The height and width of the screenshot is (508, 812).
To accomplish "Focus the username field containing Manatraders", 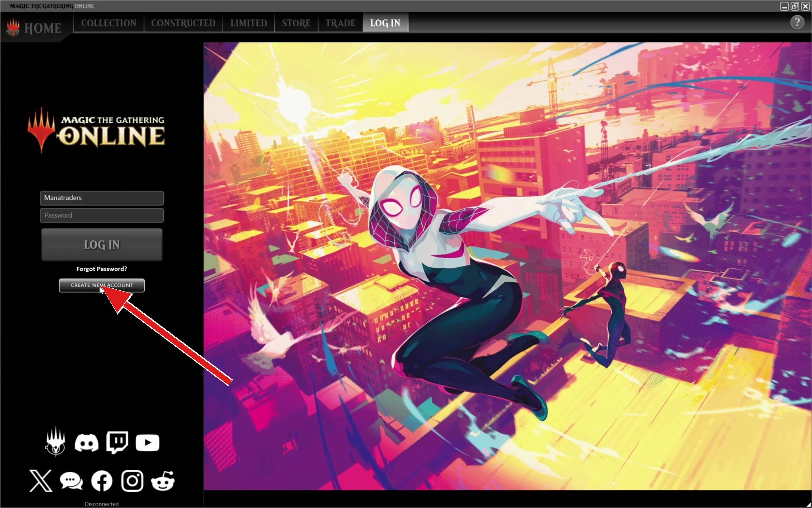I will point(102,198).
